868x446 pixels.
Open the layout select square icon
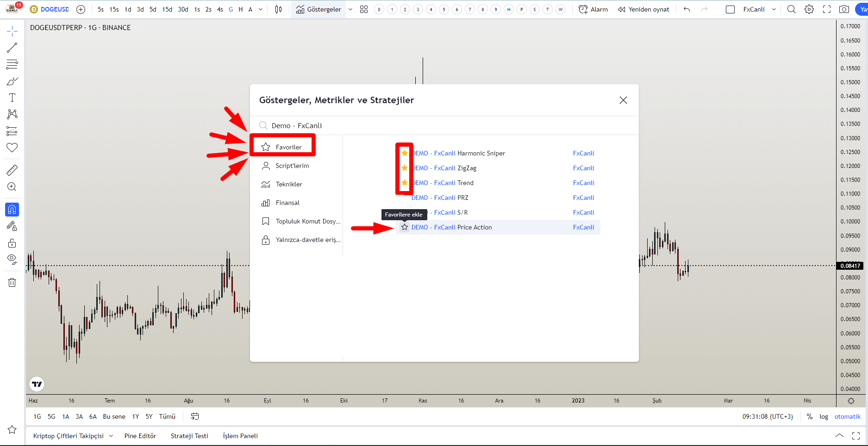click(731, 9)
